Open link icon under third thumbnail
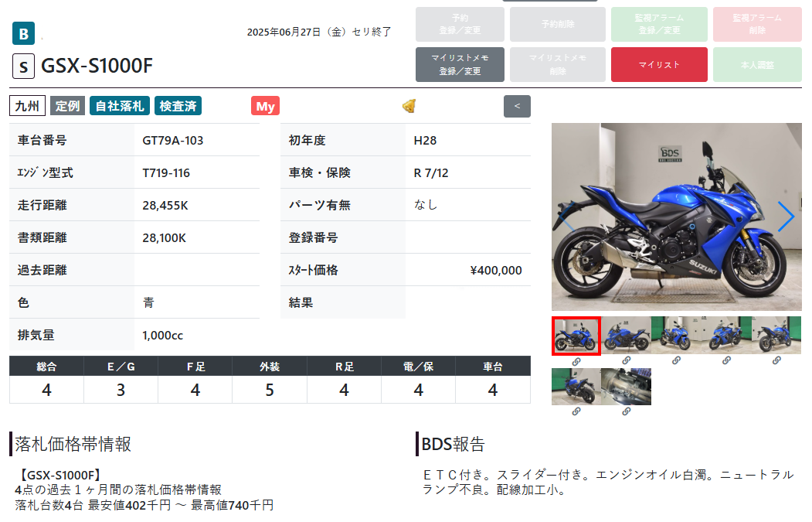812x522 pixels. click(676, 360)
